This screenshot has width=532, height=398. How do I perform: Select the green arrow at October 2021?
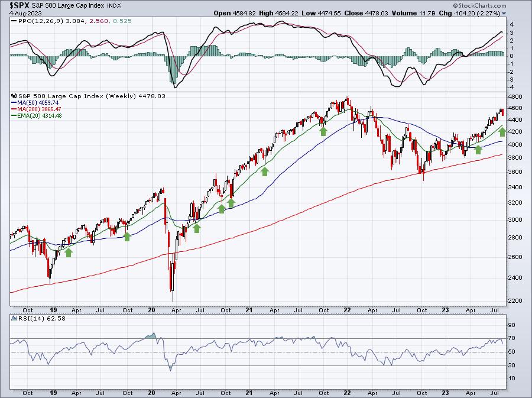(323, 131)
